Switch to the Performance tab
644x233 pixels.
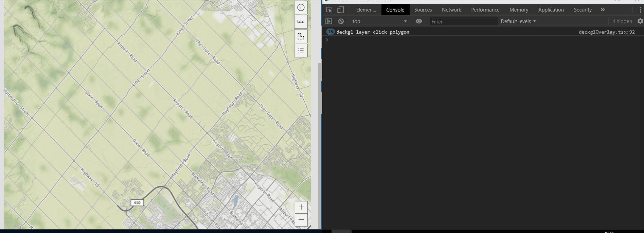pyautogui.click(x=485, y=10)
